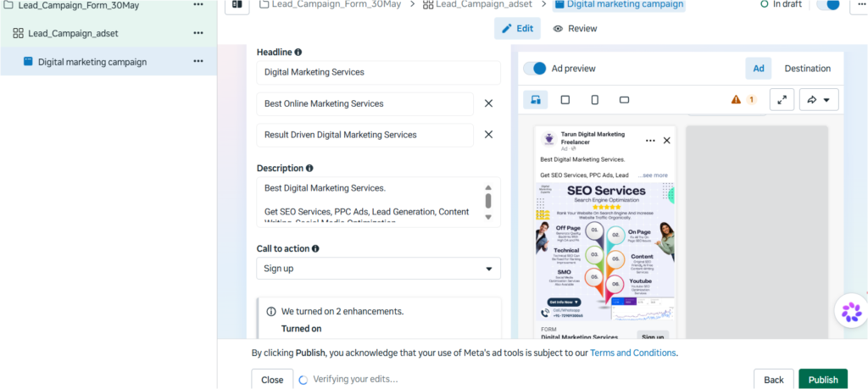Remove Best Online Marketing Services headline
Viewport: 868px width, 389px height.
pyautogui.click(x=488, y=103)
